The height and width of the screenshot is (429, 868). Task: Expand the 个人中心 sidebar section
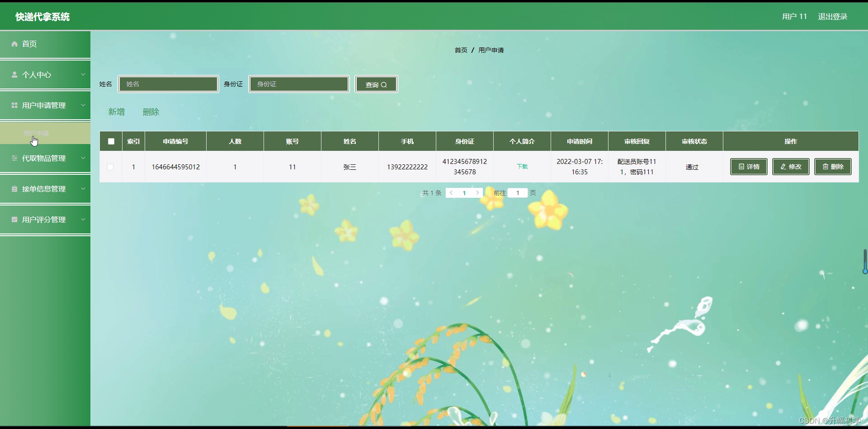pyautogui.click(x=83, y=75)
